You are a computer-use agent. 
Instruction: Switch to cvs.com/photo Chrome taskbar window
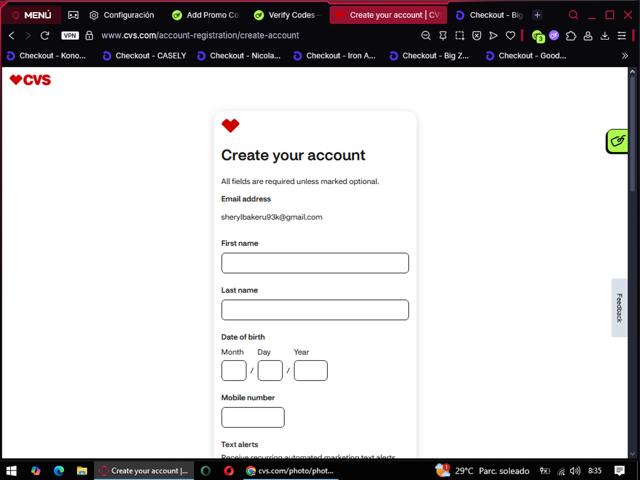[x=290, y=471]
